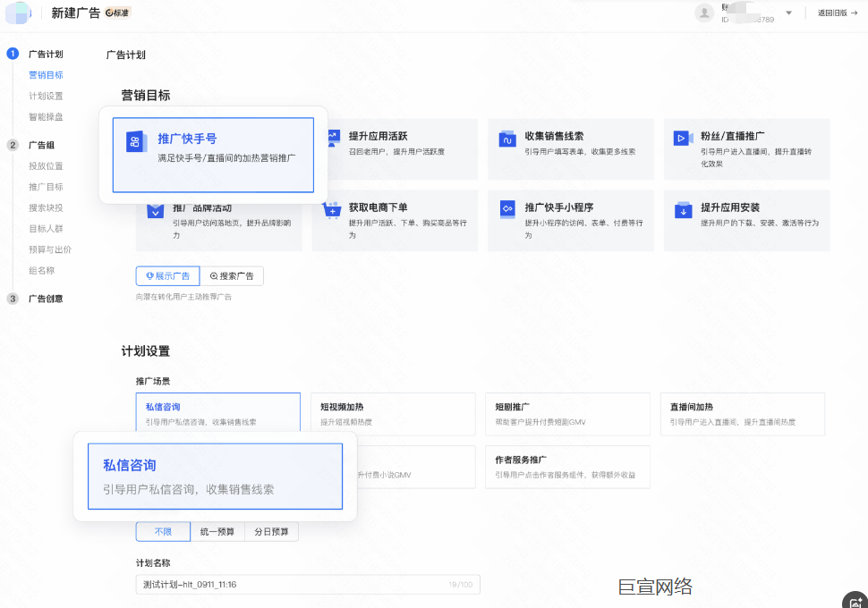Screen dimensions: 868x608
Task: Click the 计划名称 input field
Action: pyautogui.click(x=308, y=585)
